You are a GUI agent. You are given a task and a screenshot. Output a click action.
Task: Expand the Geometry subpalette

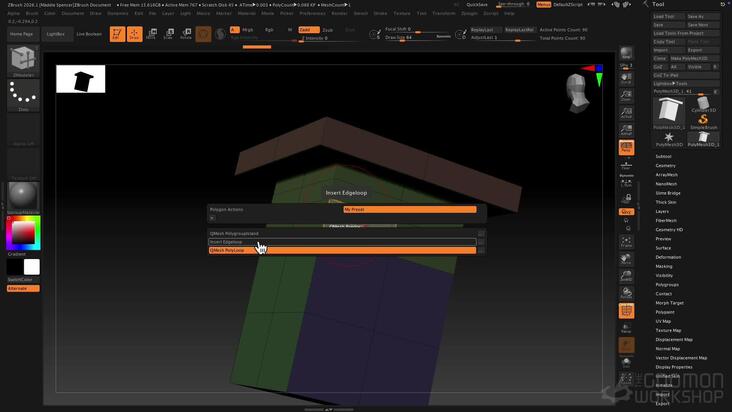665,166
